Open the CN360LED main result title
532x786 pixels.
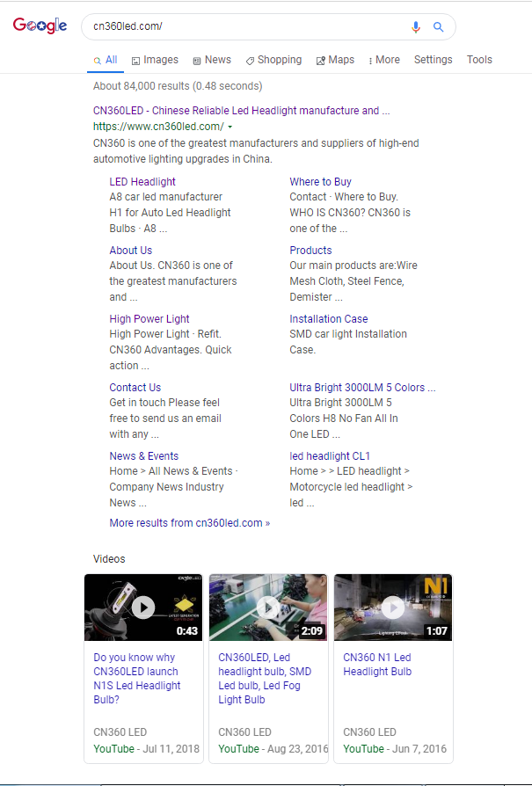241,111
